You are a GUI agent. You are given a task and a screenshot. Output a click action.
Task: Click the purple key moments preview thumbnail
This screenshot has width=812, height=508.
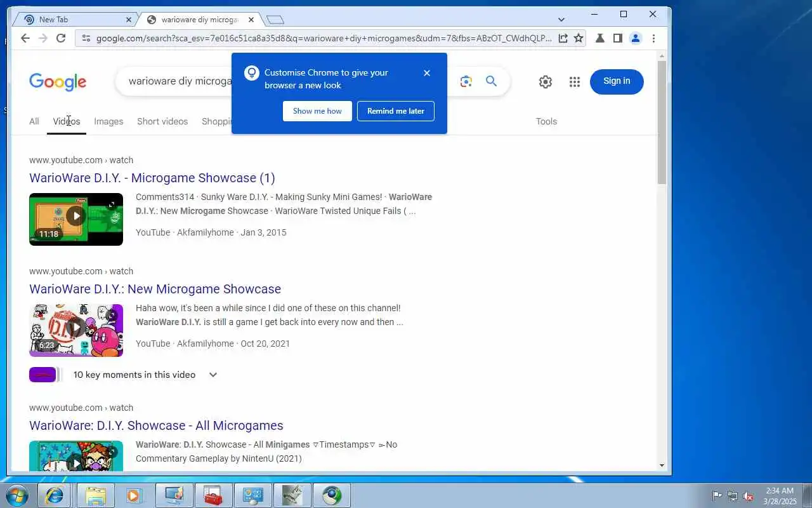(43, 375)
